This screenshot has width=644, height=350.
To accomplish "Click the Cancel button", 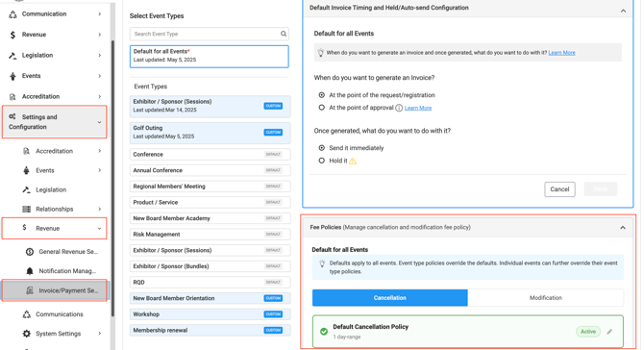I will point(559,189).
